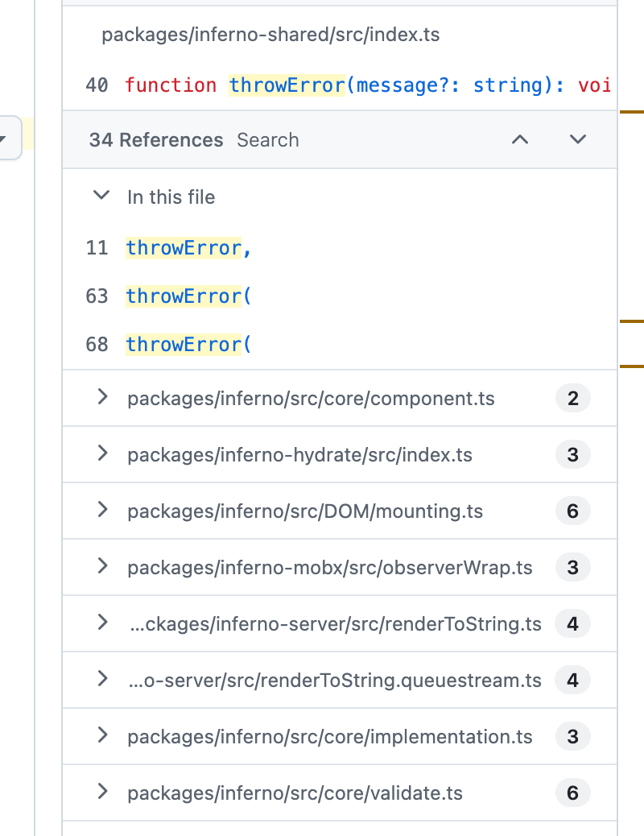644x836 pixels.
Task: Expand packages/inferno-hydrate/src/index.ts references
Action: (102, 453)
